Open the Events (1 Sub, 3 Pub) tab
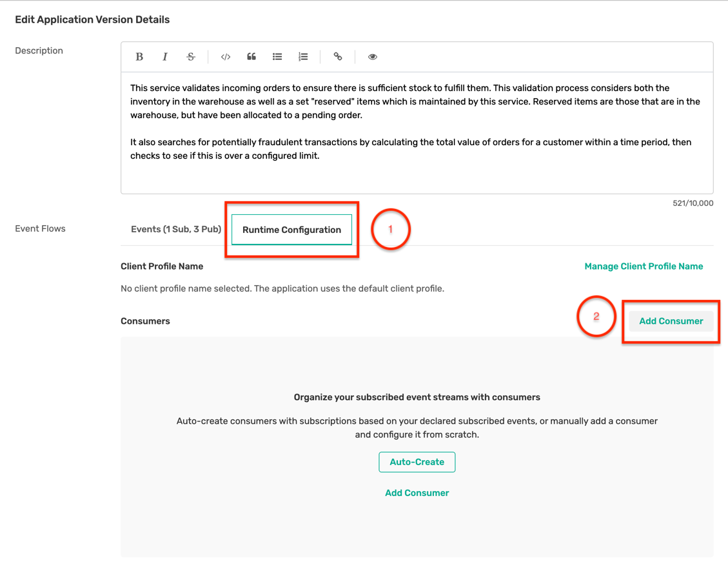728x569 pixels. click(176, 229)
